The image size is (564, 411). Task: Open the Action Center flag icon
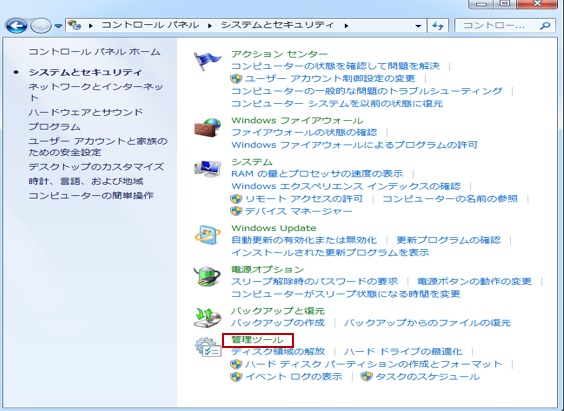pyautogui.click(x=207, y=61)
